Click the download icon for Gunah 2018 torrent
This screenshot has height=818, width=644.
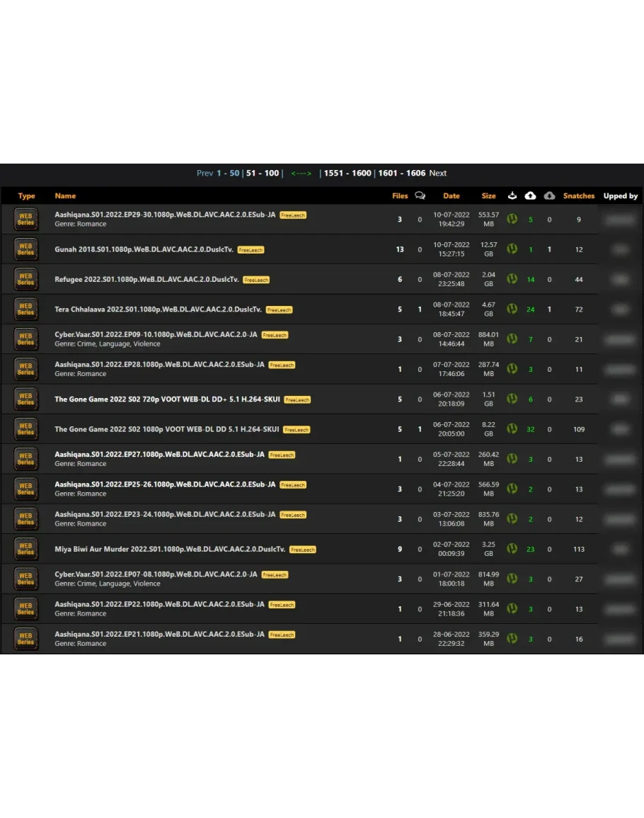pyautogui.click(x=512, y=249)
